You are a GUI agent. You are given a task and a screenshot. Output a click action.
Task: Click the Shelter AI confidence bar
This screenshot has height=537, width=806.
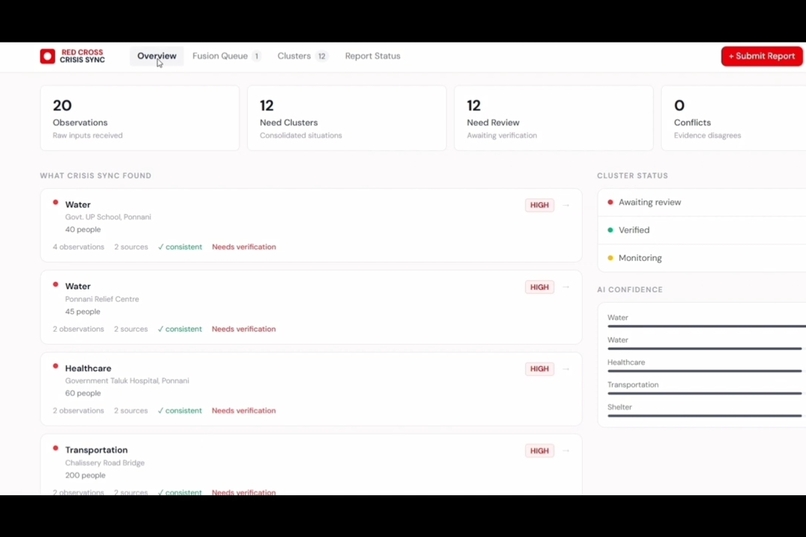click(705, 416)
